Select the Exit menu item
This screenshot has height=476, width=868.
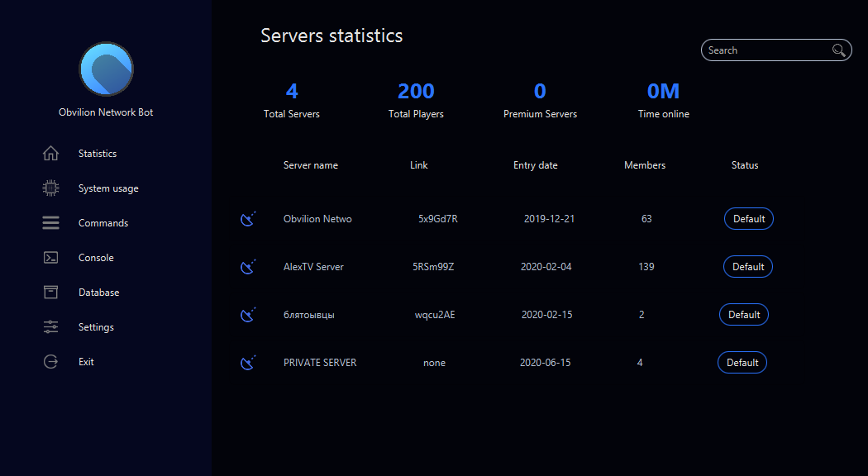(x=86, y=361)
